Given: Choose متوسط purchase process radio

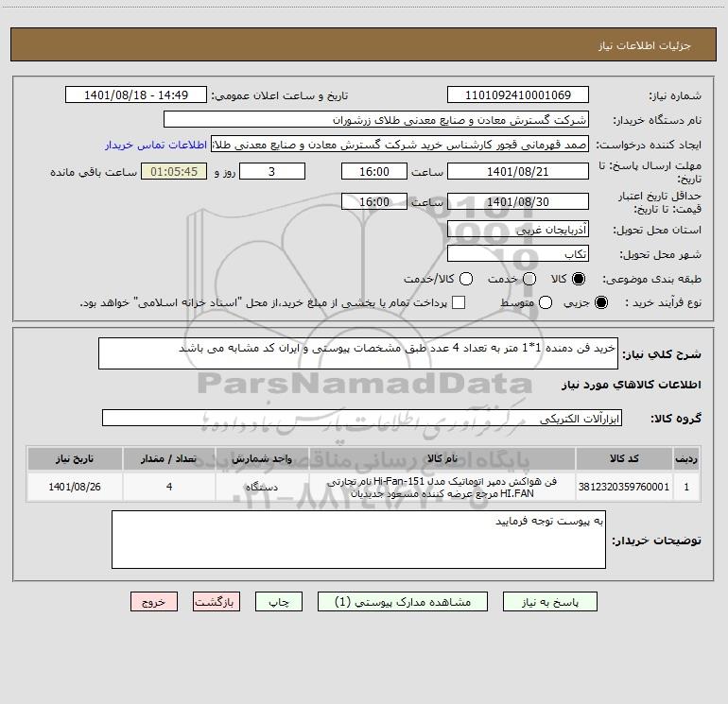Looking at the screenshot, I should [x=546, y=302].
